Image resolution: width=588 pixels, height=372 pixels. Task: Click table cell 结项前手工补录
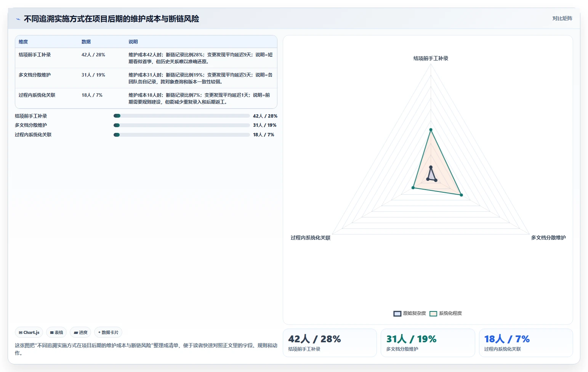[x=35, y=55]
